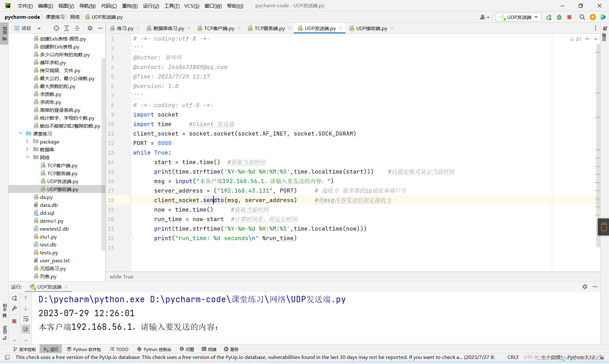Open Search Everywhere with the magnifier icon
This screenshot has width=609, height=364.
pos(582,17)
